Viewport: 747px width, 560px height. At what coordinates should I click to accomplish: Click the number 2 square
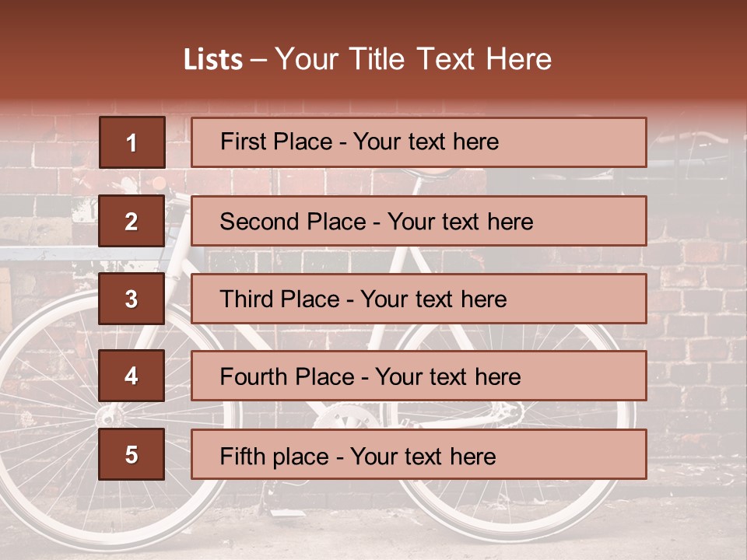pos(132,222)
